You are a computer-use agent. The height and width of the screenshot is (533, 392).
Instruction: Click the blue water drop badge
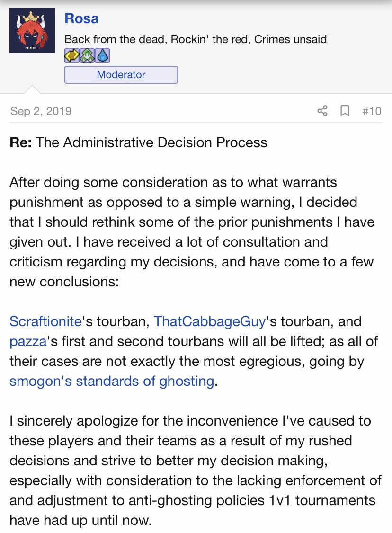point(103,56)
